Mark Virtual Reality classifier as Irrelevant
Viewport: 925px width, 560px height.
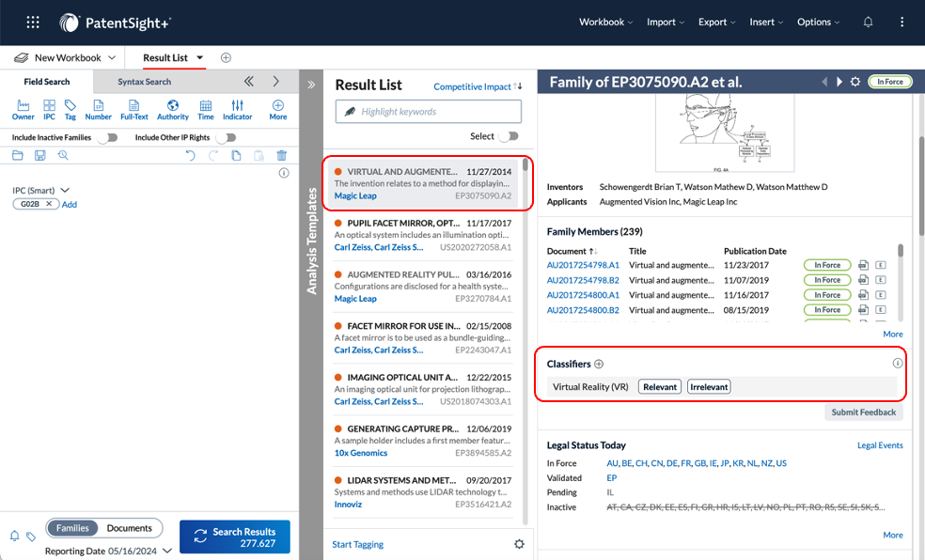click(709, 387)
